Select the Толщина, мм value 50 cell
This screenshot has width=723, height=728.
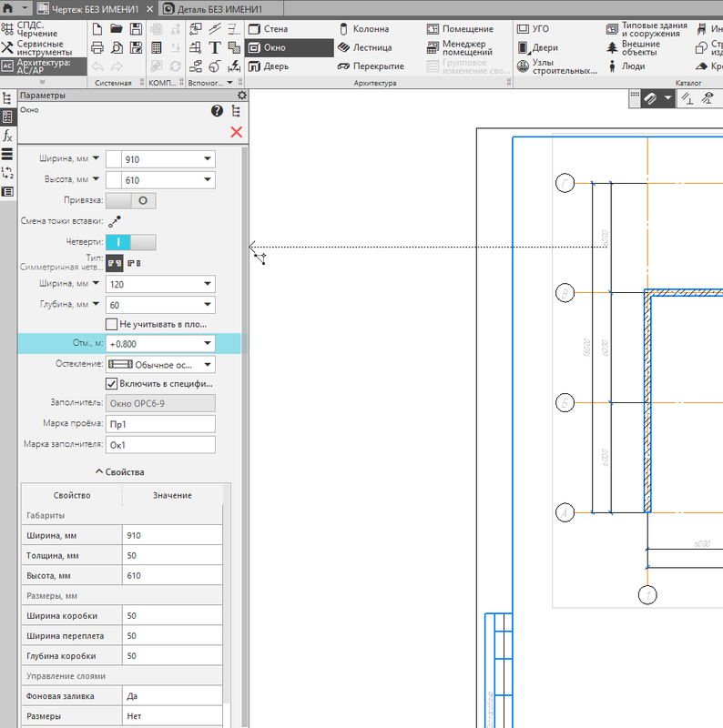click(172, 555)
